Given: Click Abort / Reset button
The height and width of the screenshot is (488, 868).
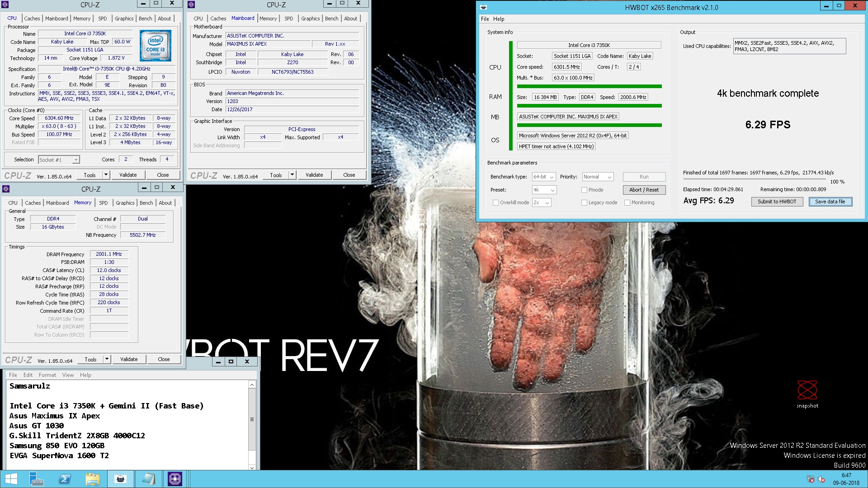Looking at the screenshot, I should 644,190.
